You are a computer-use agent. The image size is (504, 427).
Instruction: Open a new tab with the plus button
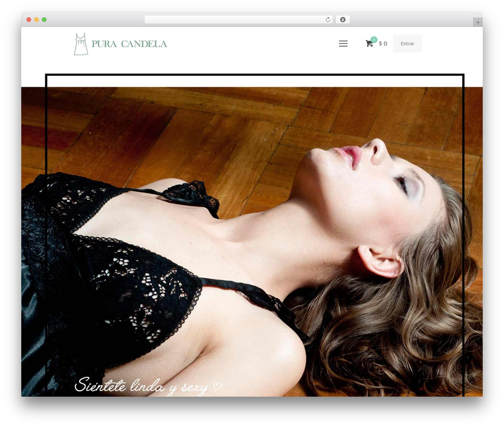tap(478, 22)
